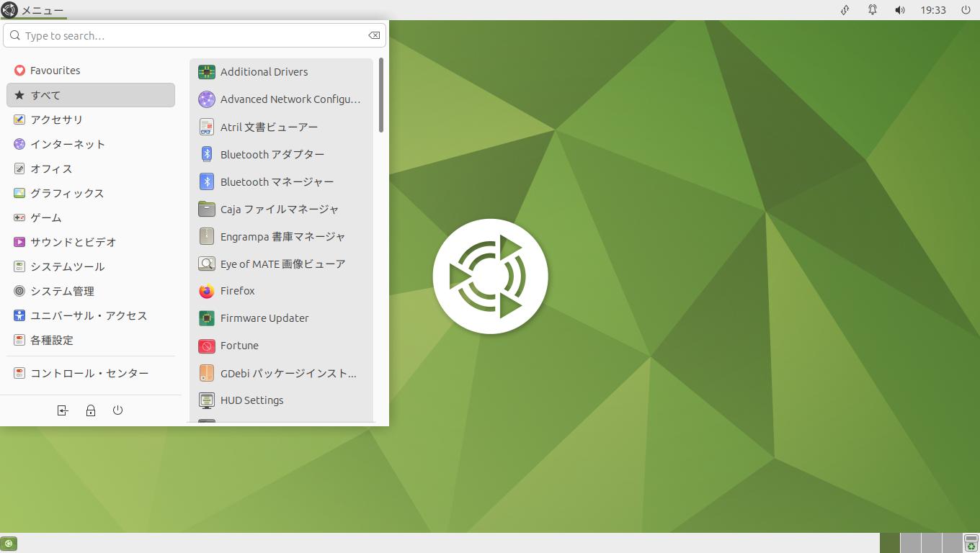
Task: Click the lock screen icon
Action: (x=91, y=410)
